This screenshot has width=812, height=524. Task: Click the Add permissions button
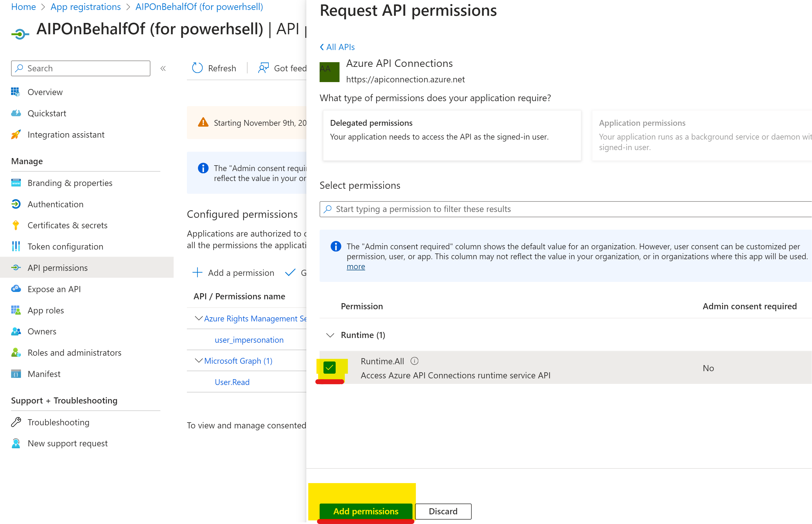[366, 511]
